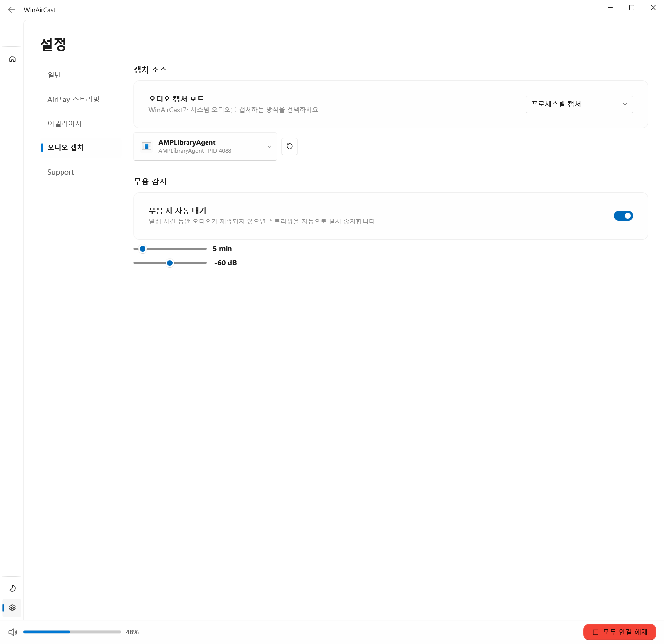Click the 설정 page title
This screenshot has width=664, height=644.
pos(54,44)
